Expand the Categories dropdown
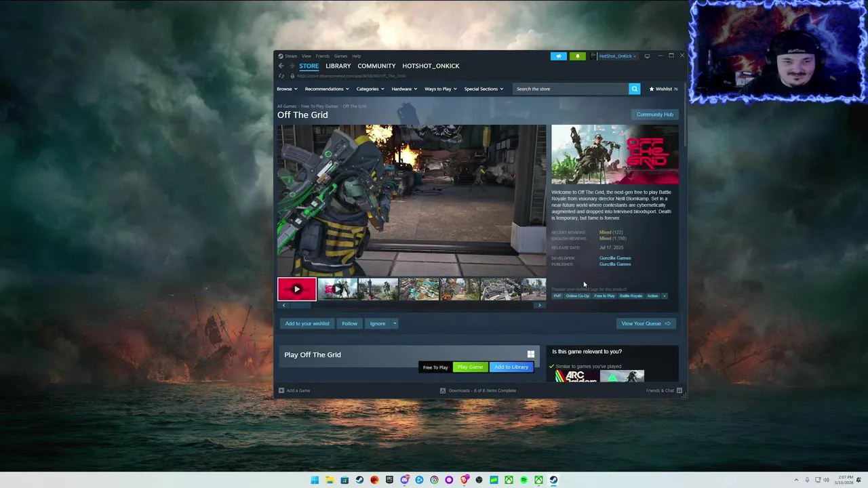868x488 pixels. point(370,89)
